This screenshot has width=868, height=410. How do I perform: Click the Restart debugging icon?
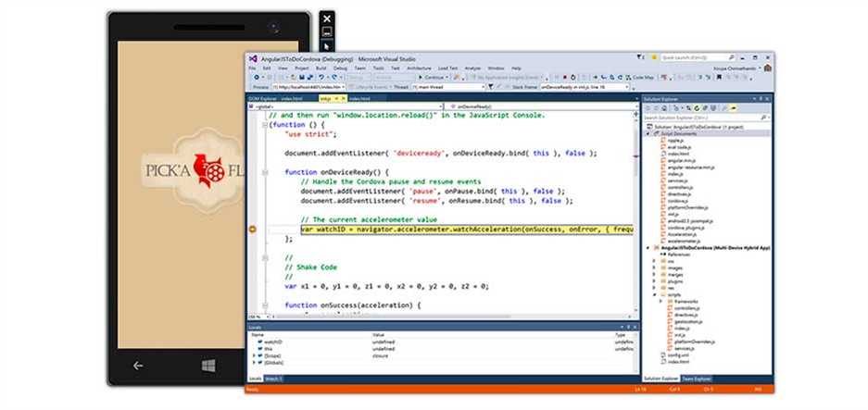(572, 78)
